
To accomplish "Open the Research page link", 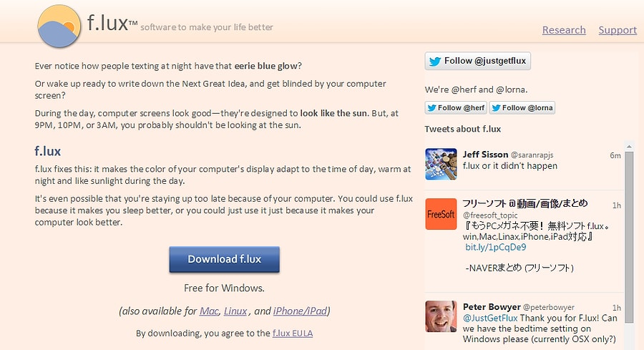I will tap(564, 30).
